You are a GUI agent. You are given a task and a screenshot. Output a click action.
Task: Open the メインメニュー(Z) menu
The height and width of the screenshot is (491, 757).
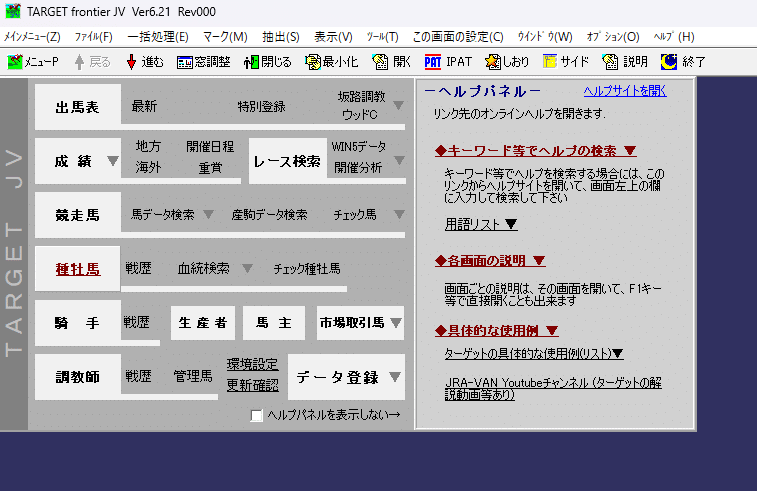point(32,37)
